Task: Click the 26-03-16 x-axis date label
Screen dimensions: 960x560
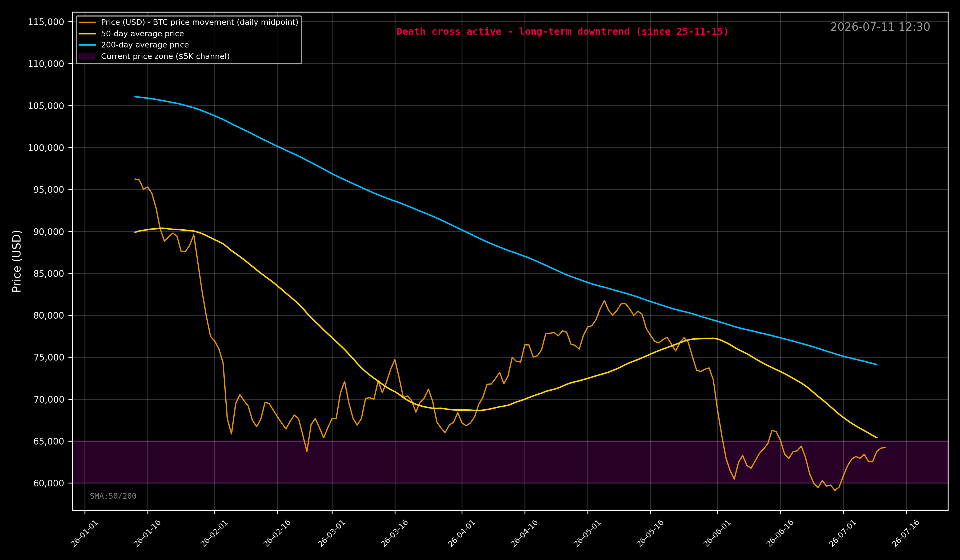Action: click(x=394, y=533)
